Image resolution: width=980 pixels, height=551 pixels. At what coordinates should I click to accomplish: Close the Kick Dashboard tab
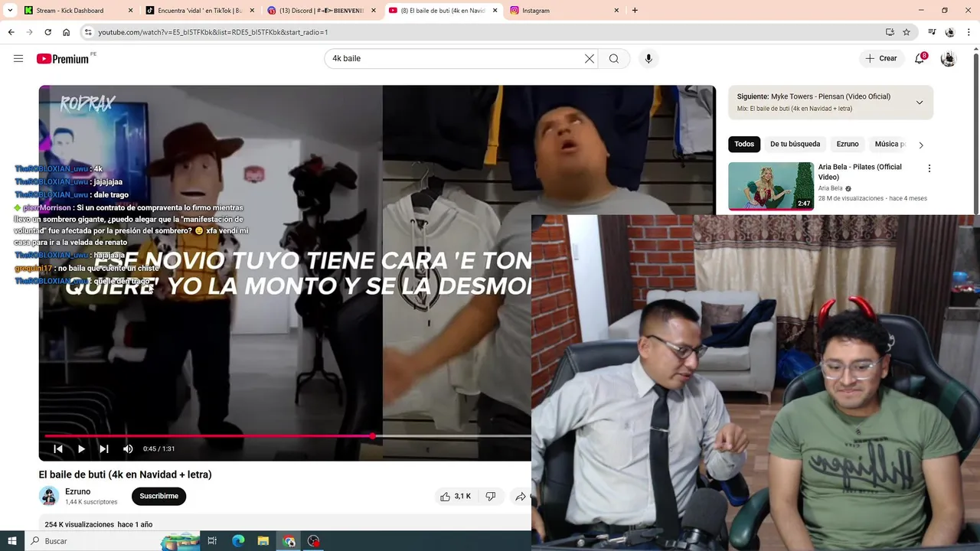(130, 11)
